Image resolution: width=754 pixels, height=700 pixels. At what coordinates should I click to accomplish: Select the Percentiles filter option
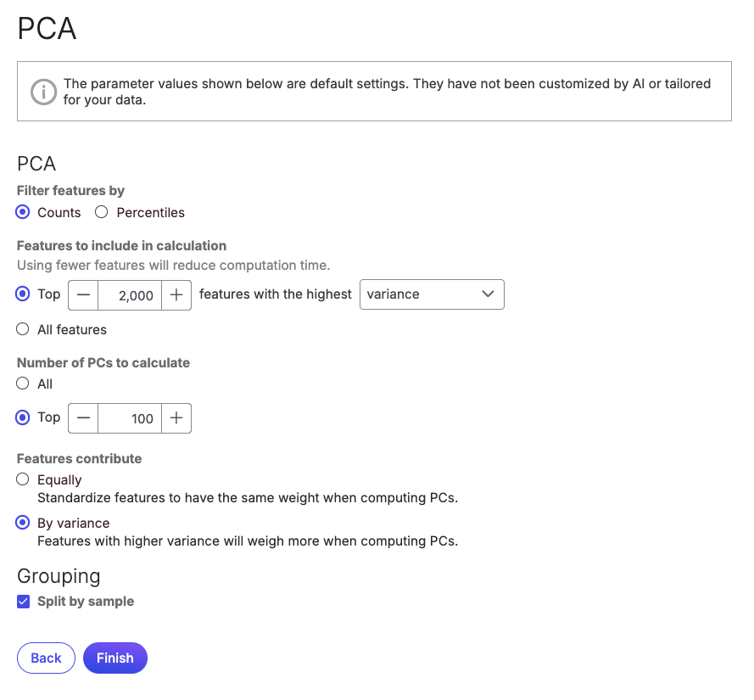click(102, 212)
